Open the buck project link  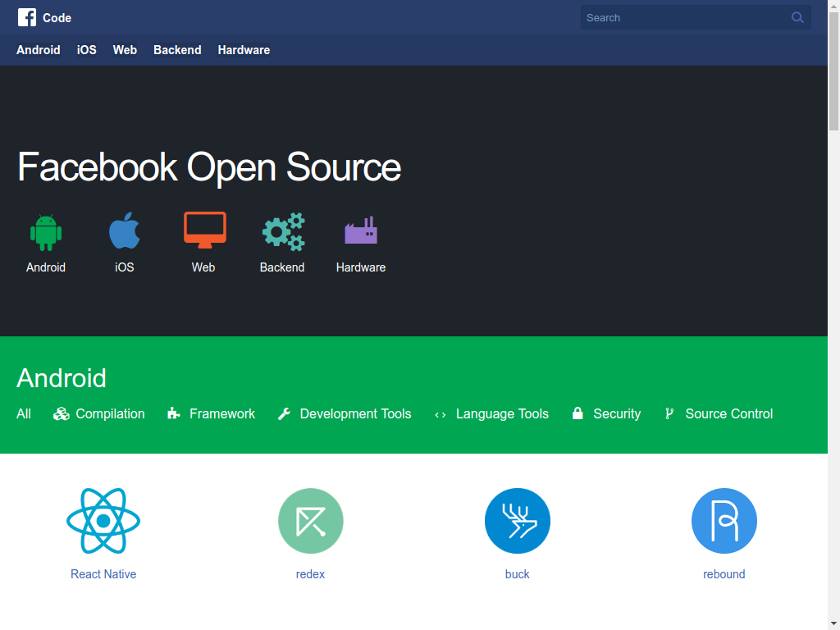point(518,573)
